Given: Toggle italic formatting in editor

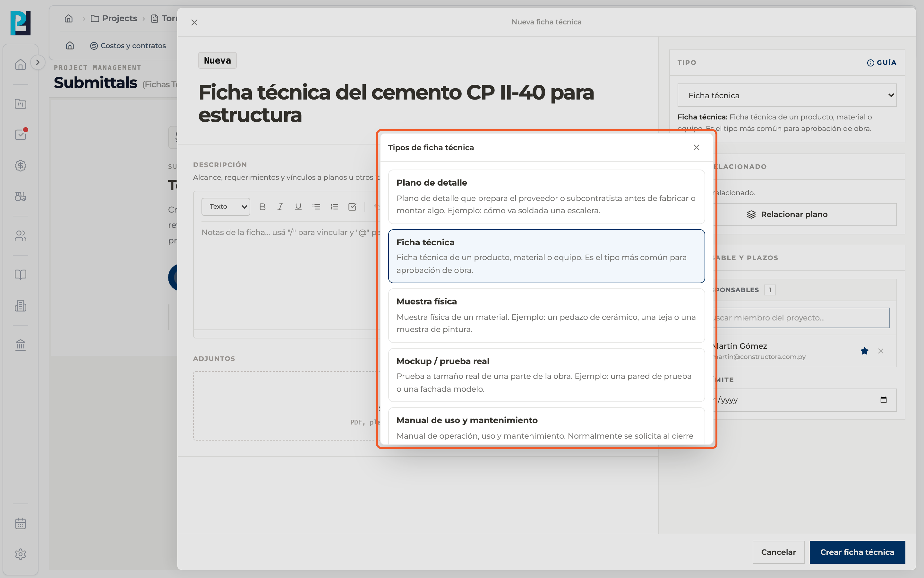Looking at the screenshot, I should tap(280, 207).
